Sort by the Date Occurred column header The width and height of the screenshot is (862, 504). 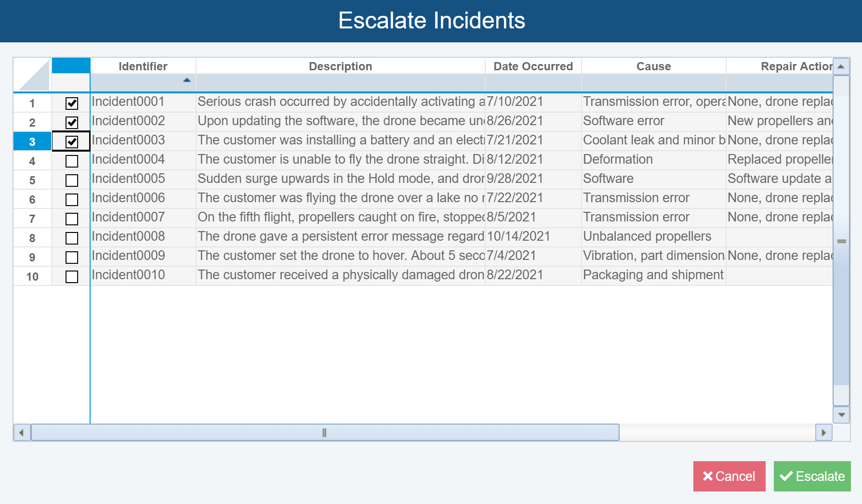(x=533, y=66)
